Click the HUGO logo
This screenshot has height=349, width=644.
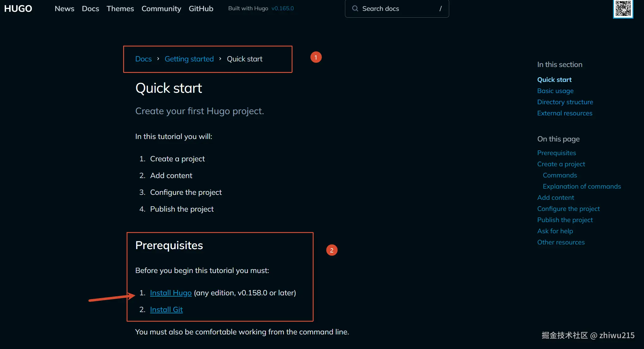pos(18,8)
